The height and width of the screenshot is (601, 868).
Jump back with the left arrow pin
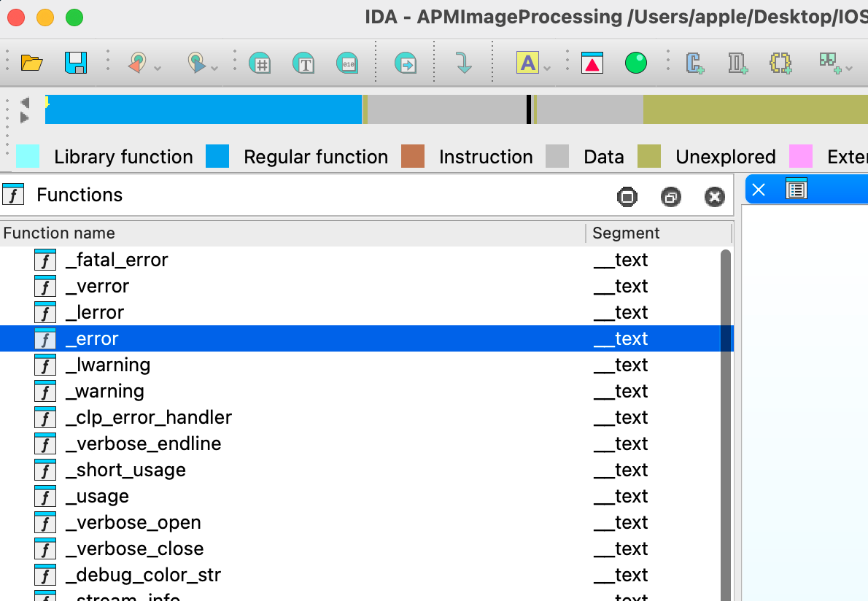point(138,63)
